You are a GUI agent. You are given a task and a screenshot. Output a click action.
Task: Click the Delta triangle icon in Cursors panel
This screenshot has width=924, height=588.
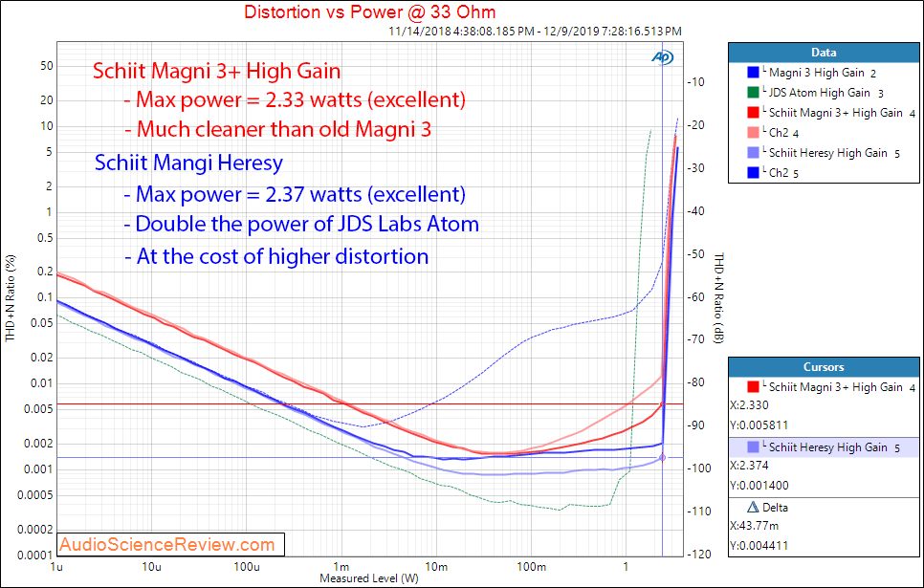[x=753, y=508]
